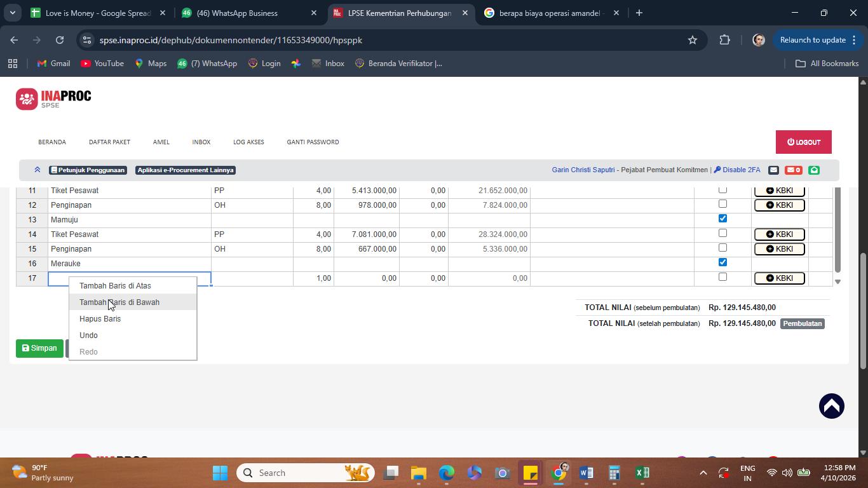
Task: Open the Beranda Verifikator bookmark
Action: click(x=398, y=64)
